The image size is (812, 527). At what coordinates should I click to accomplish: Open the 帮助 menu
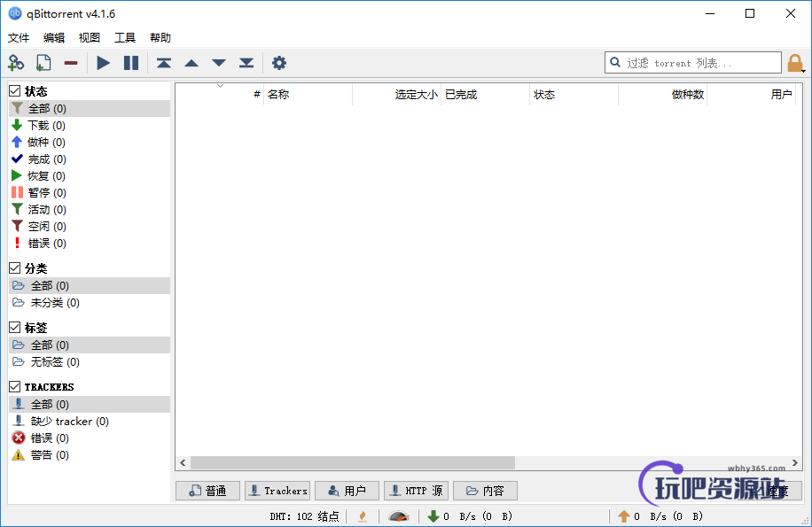coord(160,38)
